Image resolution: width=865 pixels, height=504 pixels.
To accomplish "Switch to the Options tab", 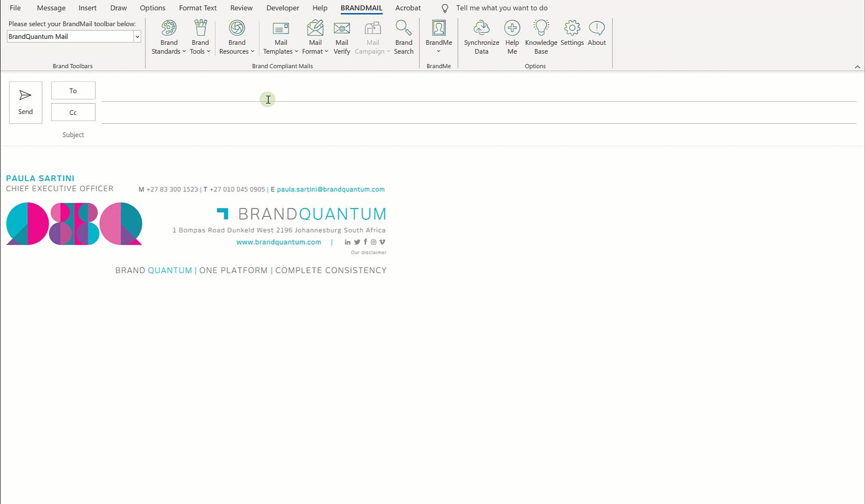I will 153,8.
